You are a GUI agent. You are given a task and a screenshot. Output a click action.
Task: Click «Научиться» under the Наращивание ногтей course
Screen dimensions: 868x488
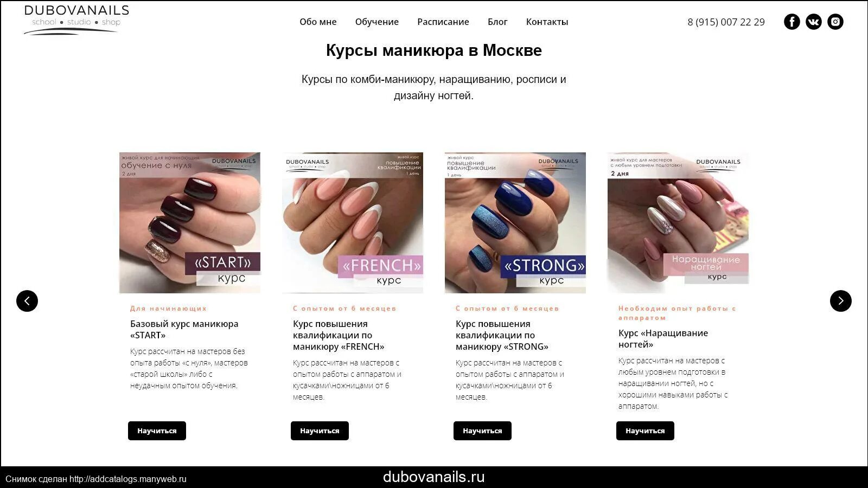pyautogui.click(x=645, y=431)
